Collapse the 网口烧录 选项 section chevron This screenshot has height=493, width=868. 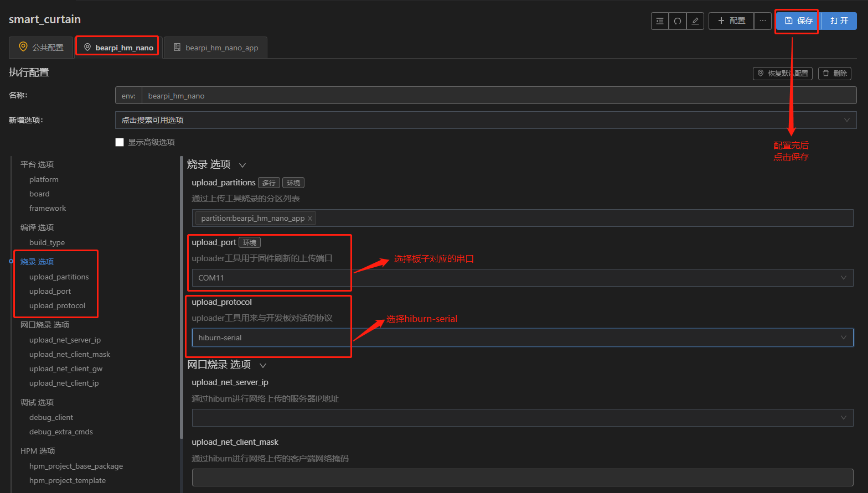coord(263,366)
